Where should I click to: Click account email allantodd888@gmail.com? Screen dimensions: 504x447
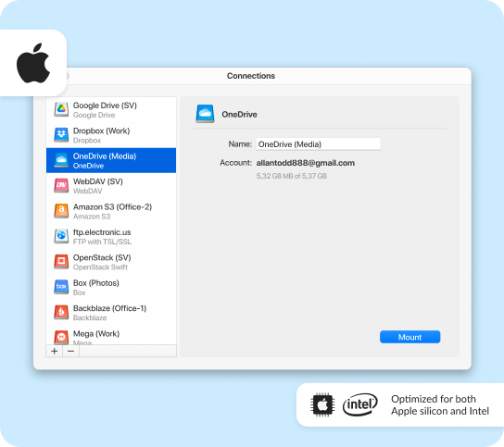(x=306, y=163)
